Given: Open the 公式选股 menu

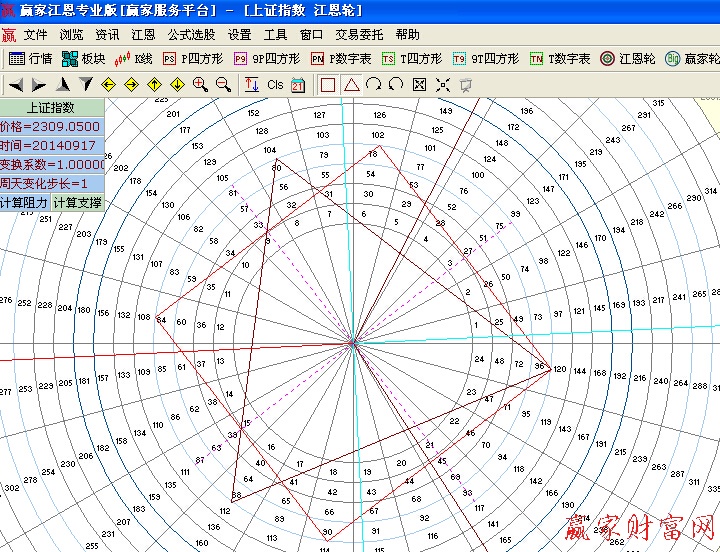Looking at the screenshot, I should (190, 34).
